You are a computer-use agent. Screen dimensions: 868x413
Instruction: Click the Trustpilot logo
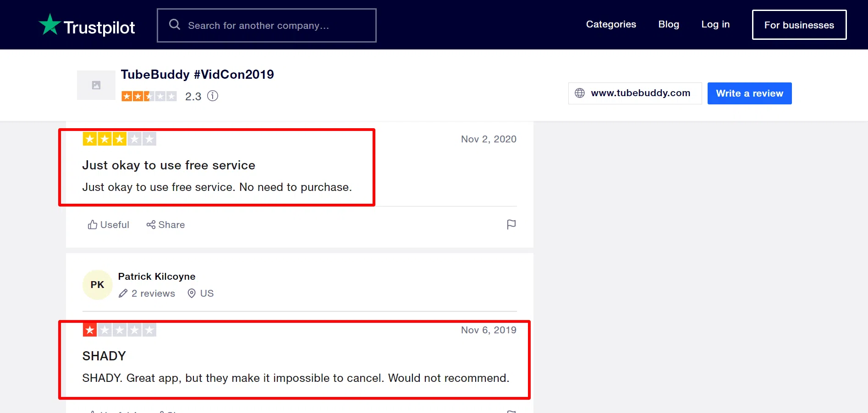(87, 25)
